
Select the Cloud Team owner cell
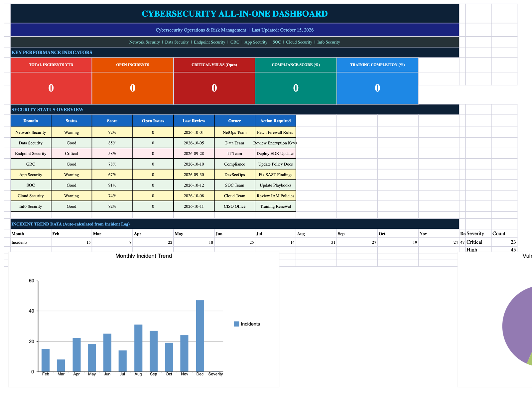pos(235,196)
